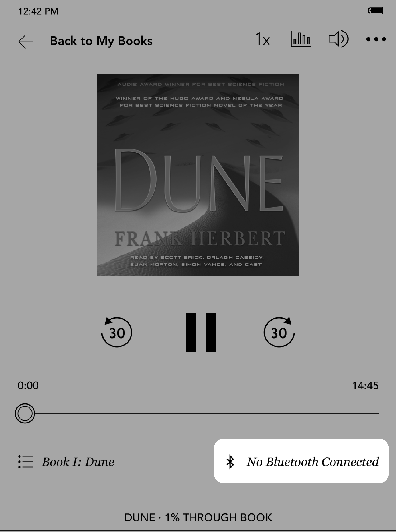Select the 1% progress position label

tap(198, 518)
